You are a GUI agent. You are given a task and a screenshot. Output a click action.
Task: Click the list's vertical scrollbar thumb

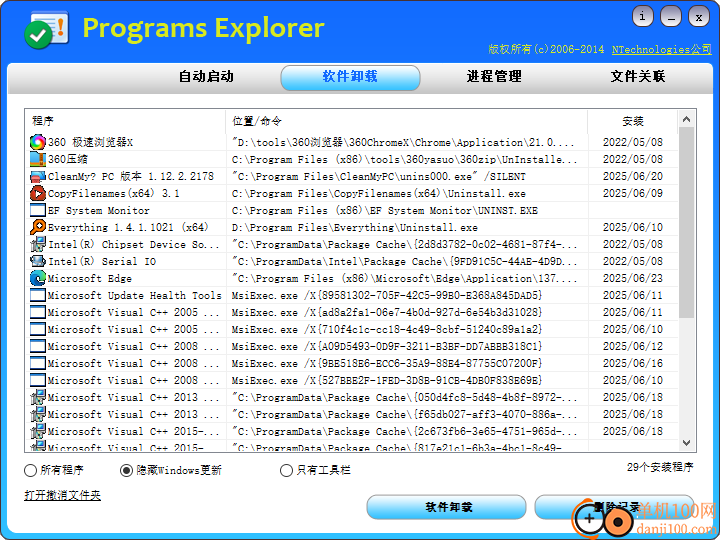click(x=686, y=223)
